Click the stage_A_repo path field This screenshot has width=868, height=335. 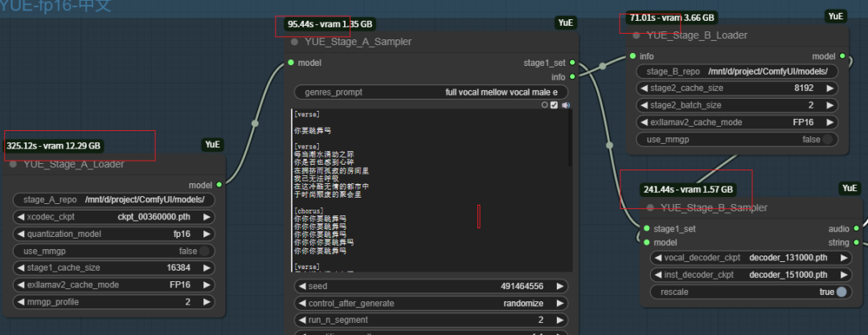tap(113, 200)
